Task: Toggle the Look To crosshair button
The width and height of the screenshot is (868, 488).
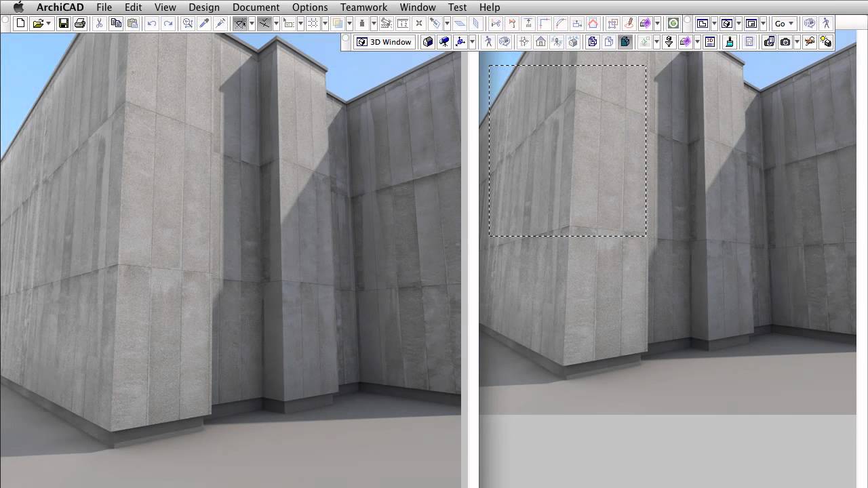Action: tap(524, 42)
